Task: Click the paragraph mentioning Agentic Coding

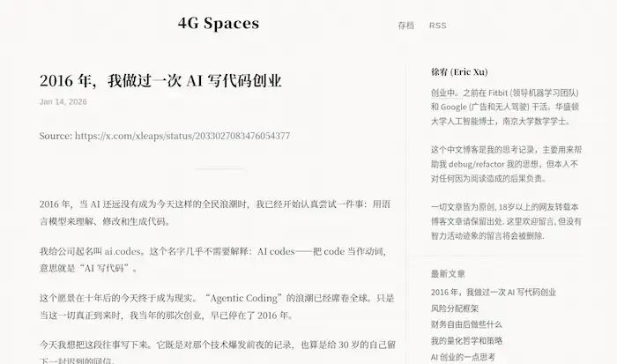Action: point(217,307)
